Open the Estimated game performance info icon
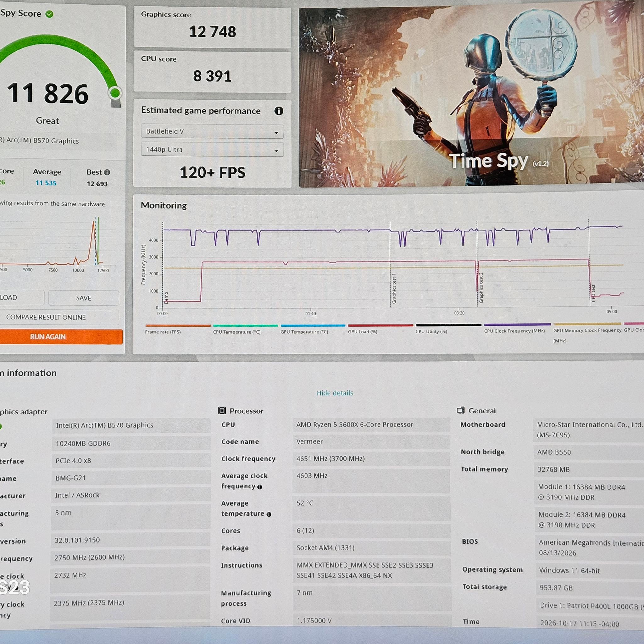Image resolution: width=644 pixels, height=644 pixels. coord(279,111)
